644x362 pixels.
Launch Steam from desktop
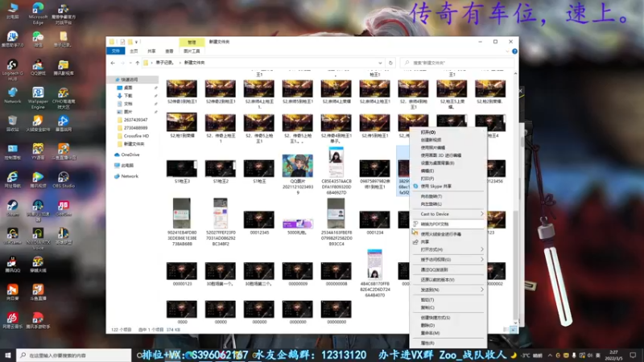(12, 208)
